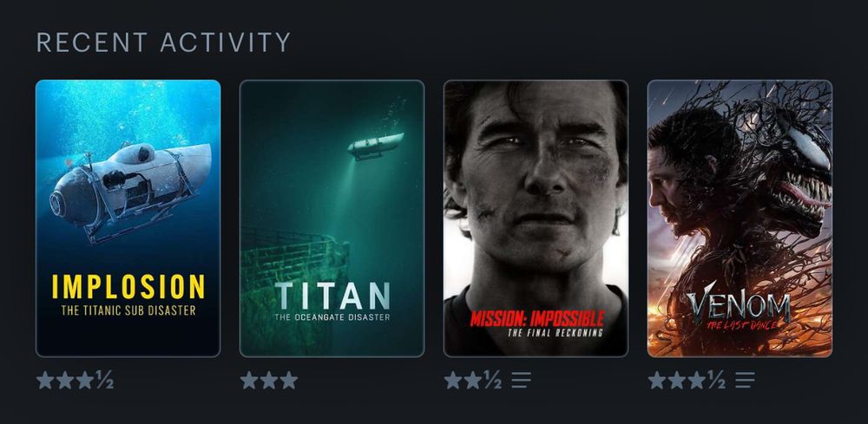
Task: Click the half-star on the Venom rating
Action: coord(716,380)
